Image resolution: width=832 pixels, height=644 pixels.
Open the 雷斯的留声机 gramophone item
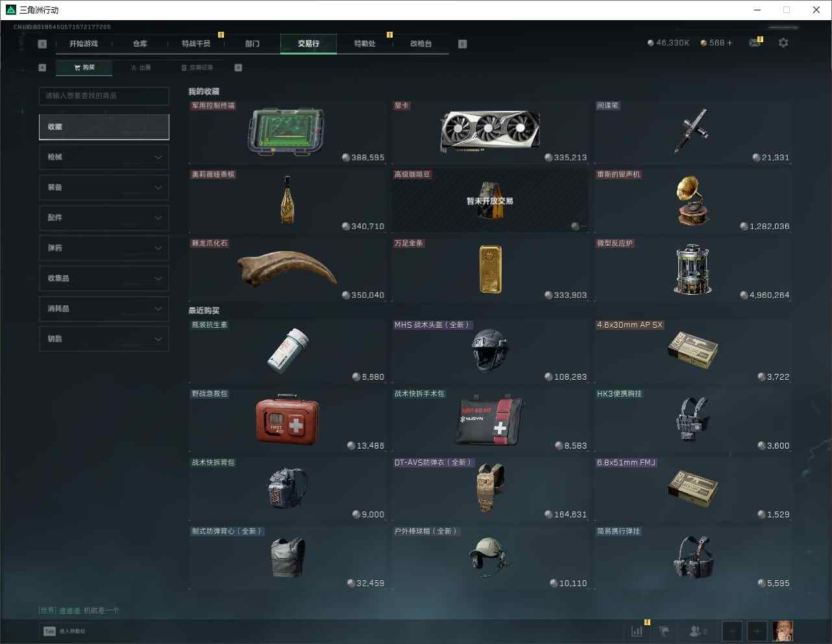point(692,201)
